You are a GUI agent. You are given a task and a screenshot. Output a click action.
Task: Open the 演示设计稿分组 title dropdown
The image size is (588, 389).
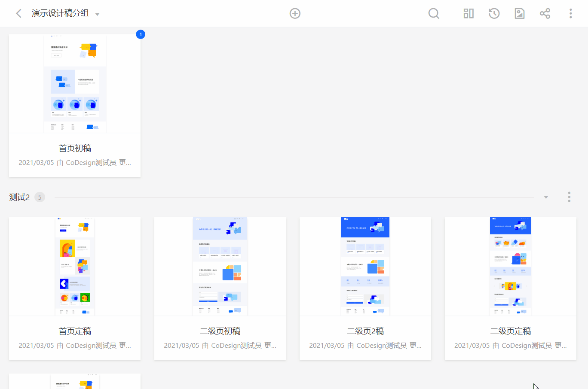point(97,14)
